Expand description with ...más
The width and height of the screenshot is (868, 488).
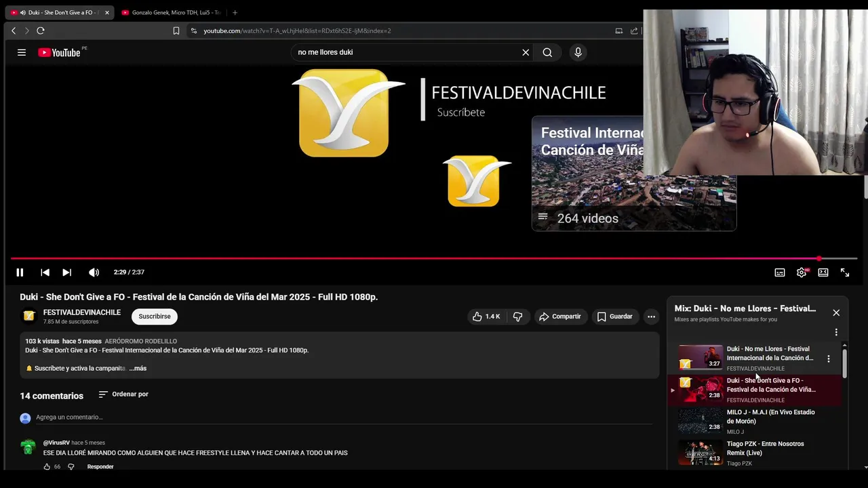tap(138, 368)
